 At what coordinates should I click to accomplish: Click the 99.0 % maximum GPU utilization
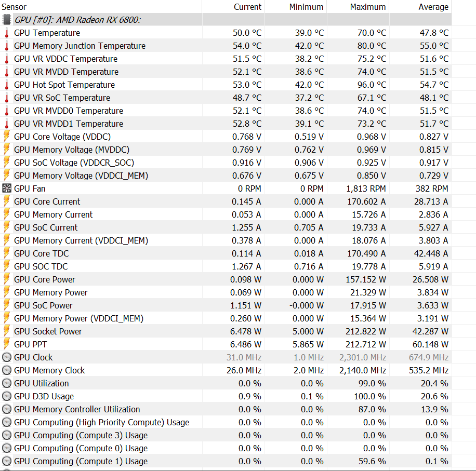372,383
